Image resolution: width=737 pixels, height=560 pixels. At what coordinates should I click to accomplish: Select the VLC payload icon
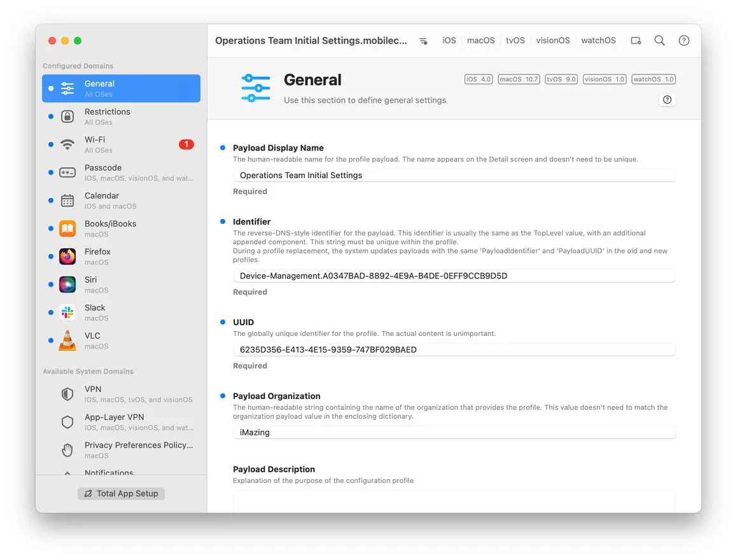coord(67,340)
